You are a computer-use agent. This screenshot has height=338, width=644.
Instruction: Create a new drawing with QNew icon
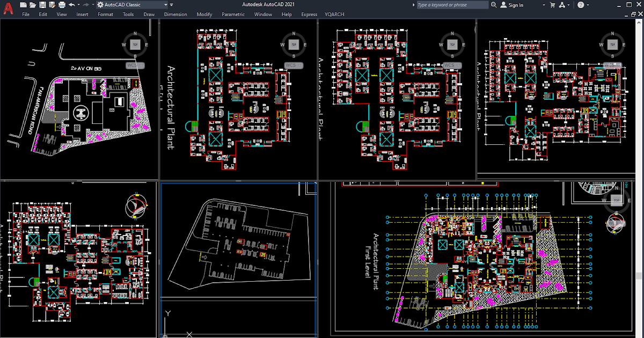(23, 4)
